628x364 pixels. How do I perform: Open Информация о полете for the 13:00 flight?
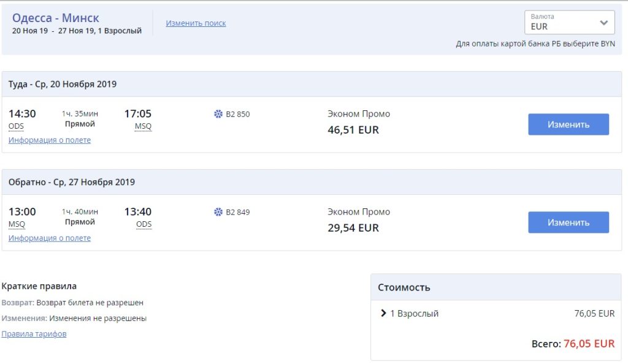tap(50, 238)
